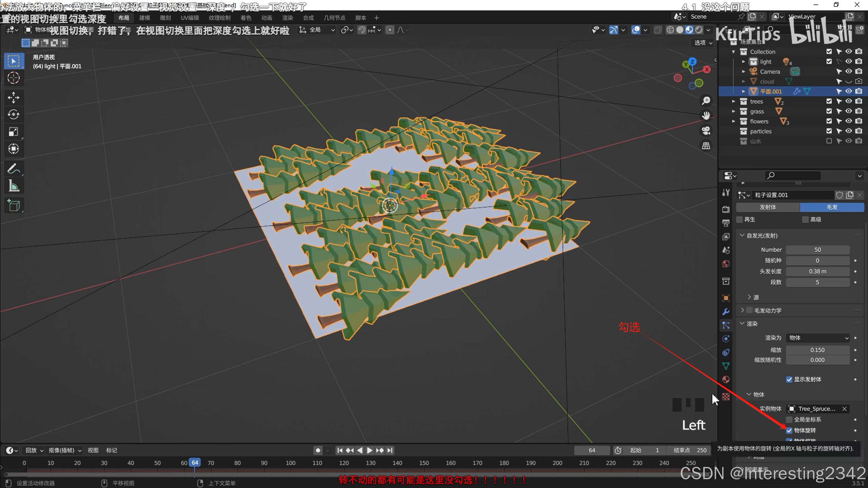The image size is (868, 488).
Task: Expand the 毛发动力学 panel
Action: pos(742,310)
